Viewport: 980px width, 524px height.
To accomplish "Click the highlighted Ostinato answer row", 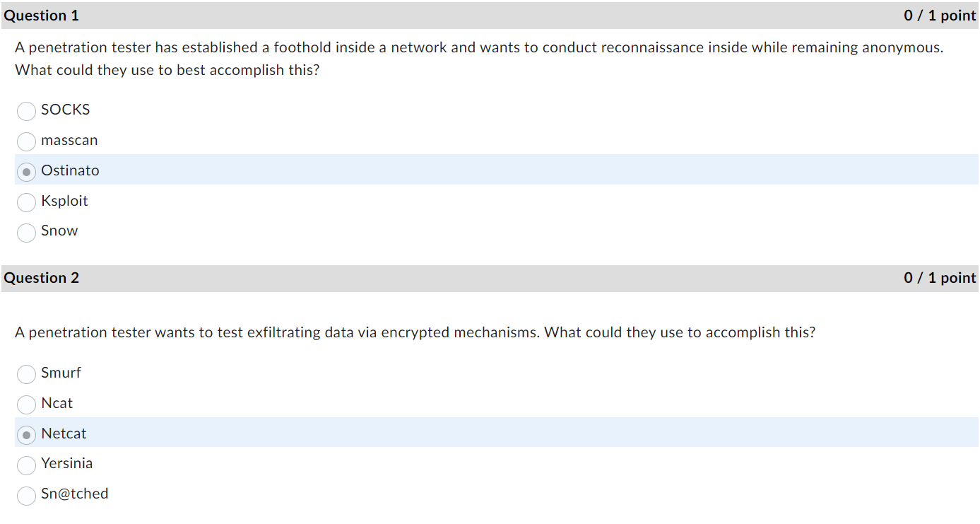I will tap(353, 170).
